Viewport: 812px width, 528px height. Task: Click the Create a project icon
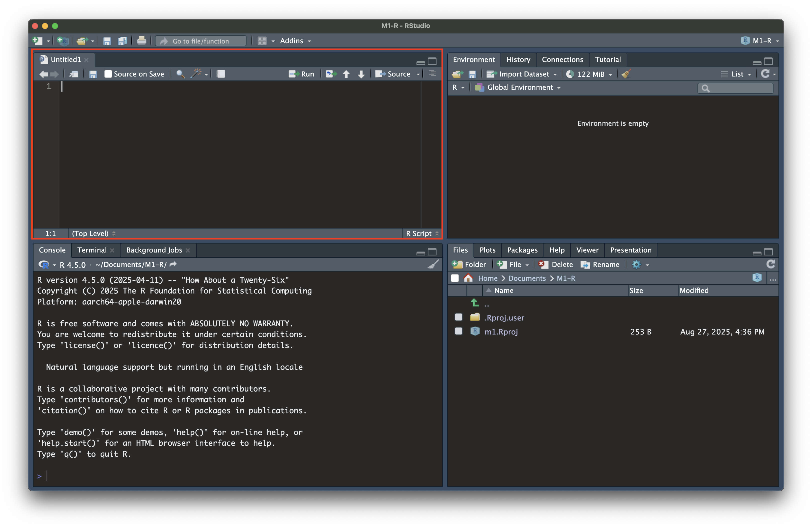tap(63, 41)
